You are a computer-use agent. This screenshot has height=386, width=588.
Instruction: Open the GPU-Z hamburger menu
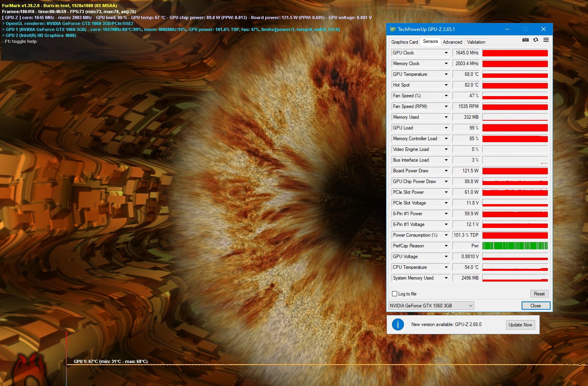coord(546,40)
